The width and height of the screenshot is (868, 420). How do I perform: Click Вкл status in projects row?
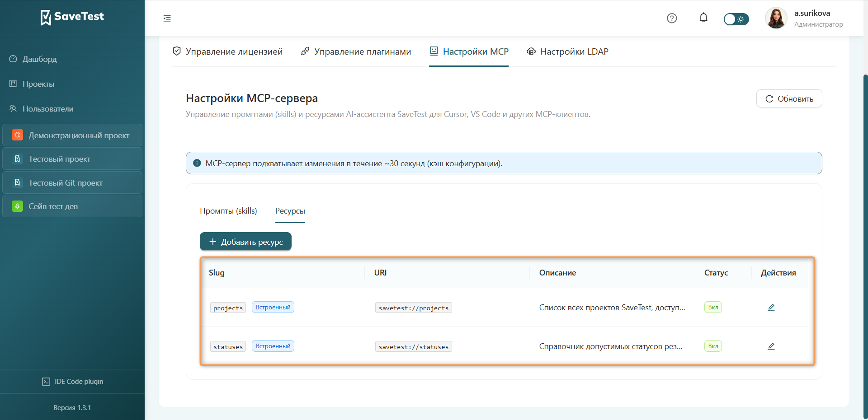(x=713, y=308)
